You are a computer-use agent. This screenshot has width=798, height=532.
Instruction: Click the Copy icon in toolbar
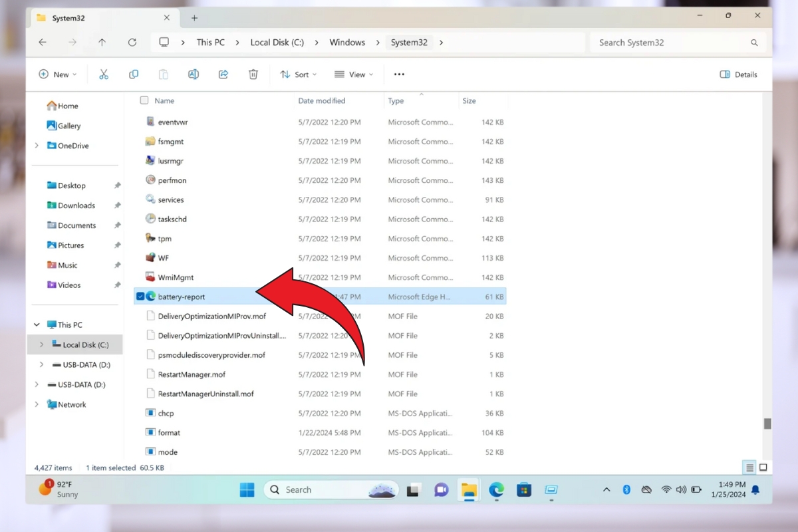[134, 74]
